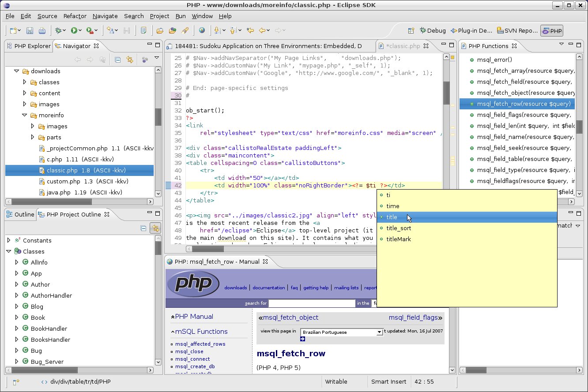Collapse the downloads folder in Navigator

(x=17, y=71)
